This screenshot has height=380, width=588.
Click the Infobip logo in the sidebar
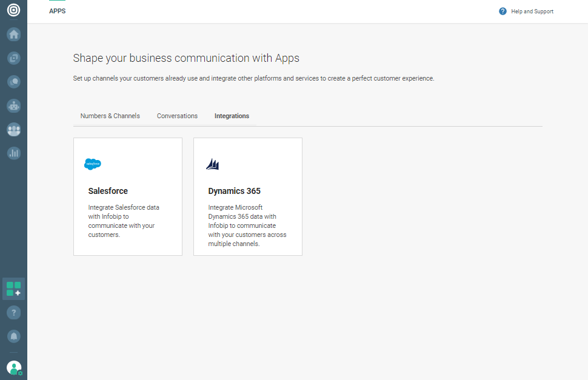pos(13,10)
